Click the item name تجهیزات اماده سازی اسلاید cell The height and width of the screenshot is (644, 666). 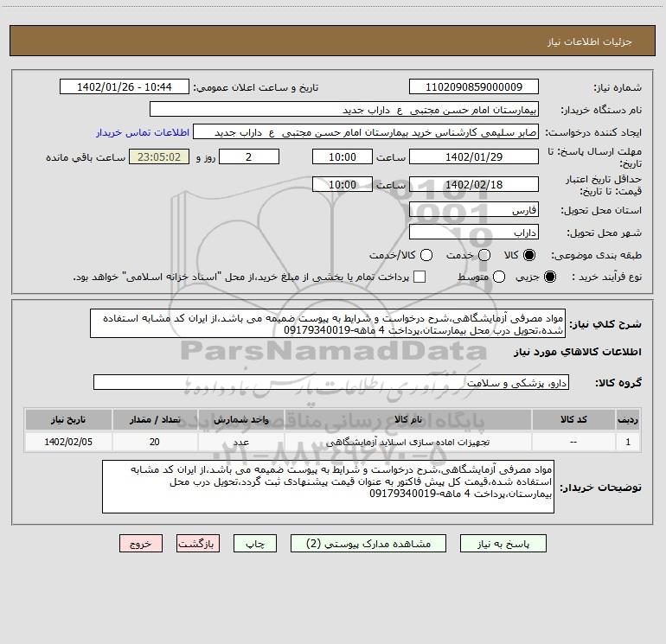click(407, 442)
